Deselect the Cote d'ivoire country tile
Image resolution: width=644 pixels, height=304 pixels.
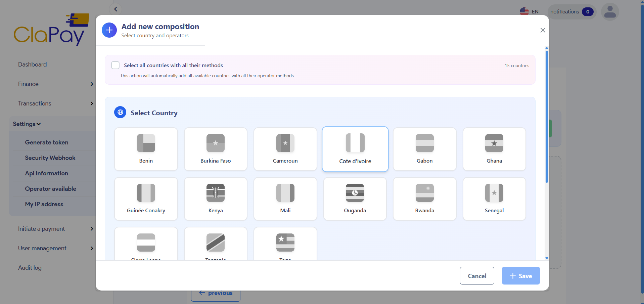coord(355,149)
